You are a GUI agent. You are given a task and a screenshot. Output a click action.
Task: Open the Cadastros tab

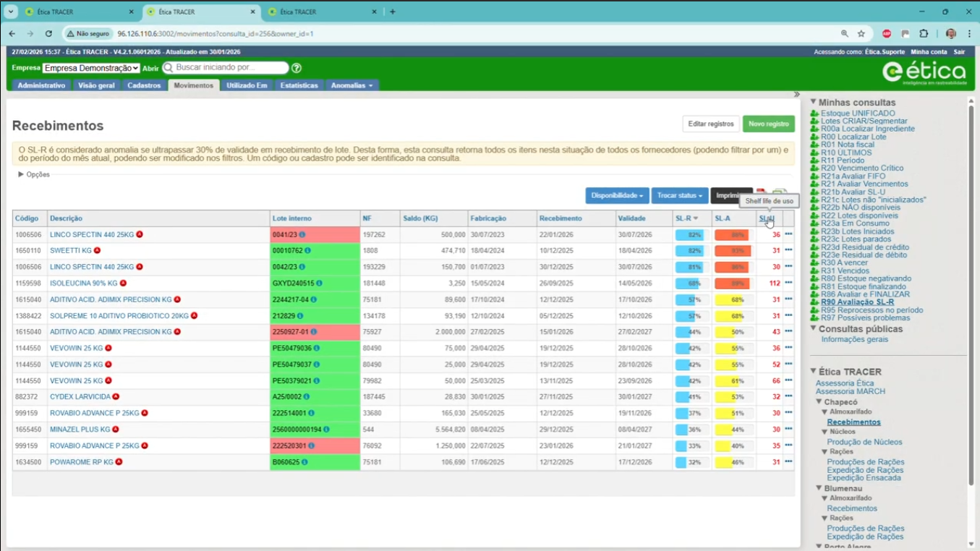click(x=144, y=85)
